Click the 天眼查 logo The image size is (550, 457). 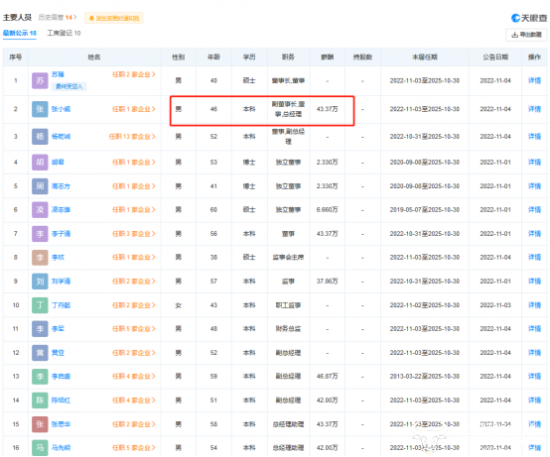tap(529, 18)
